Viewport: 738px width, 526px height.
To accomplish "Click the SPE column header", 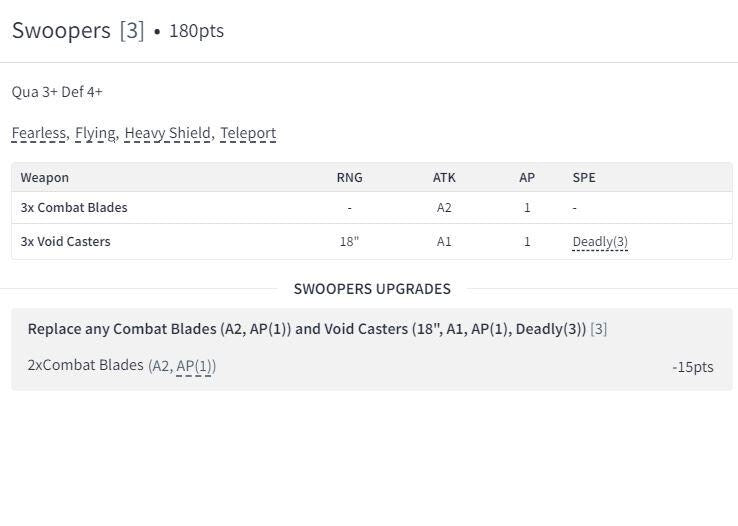I will pyautogui.click(x=584, y=178).
